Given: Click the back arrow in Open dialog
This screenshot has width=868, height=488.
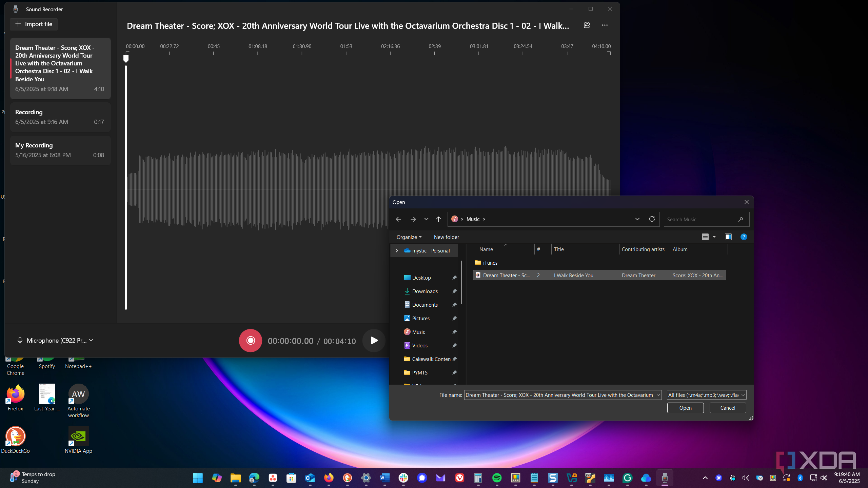Looking at the screenshot, I should (x=398, y=219).
